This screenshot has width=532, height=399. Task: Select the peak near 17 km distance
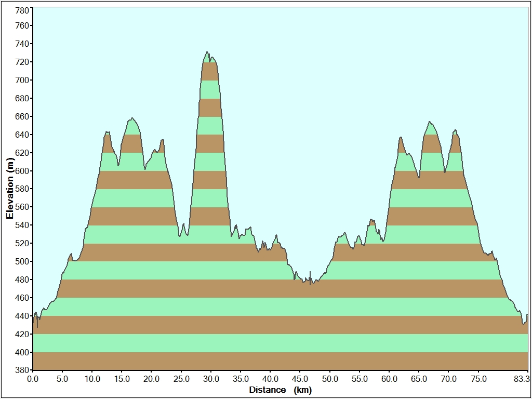[132, 118]
